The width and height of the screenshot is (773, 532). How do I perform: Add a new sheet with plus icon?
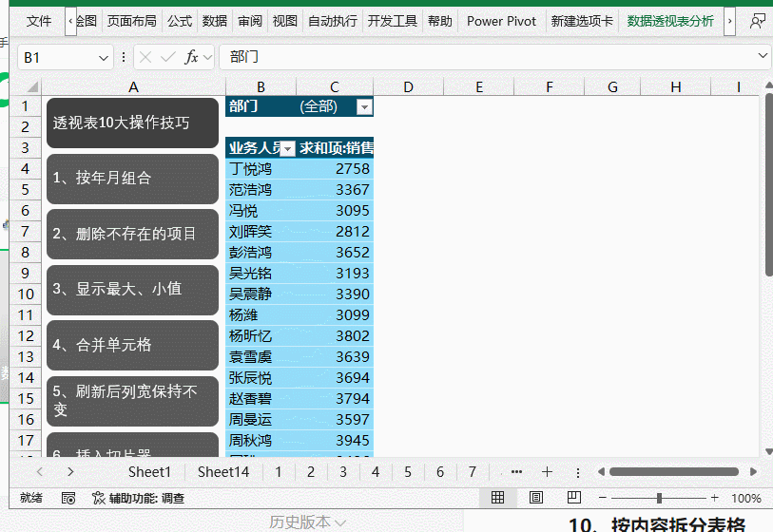547,472
